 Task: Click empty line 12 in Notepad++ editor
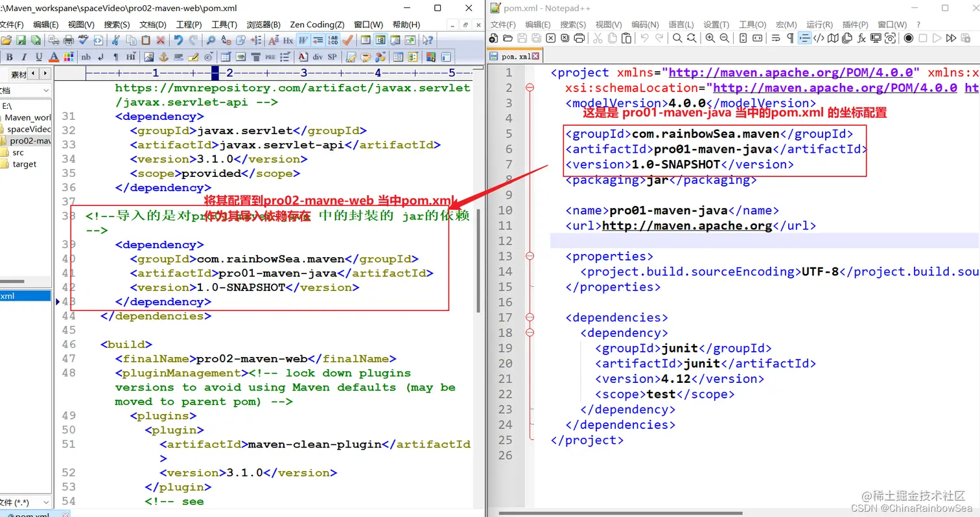764,241
